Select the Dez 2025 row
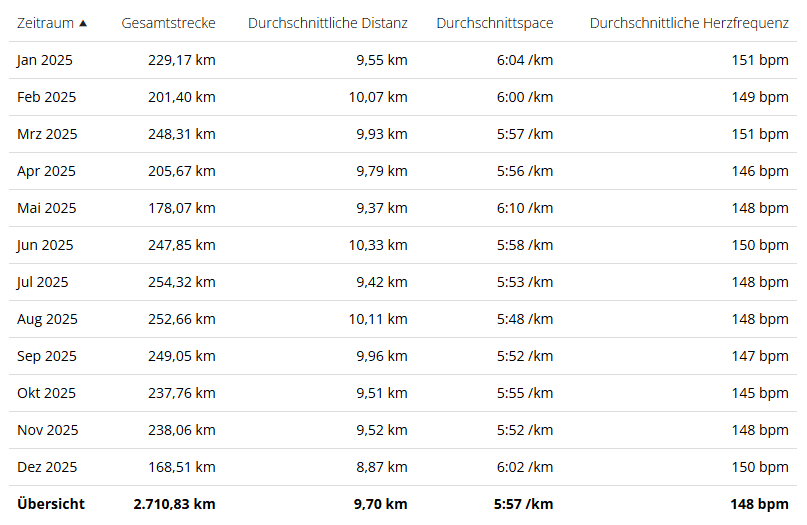Image resolution: width=807 pixels, height=525 pixels. [47, 467]
